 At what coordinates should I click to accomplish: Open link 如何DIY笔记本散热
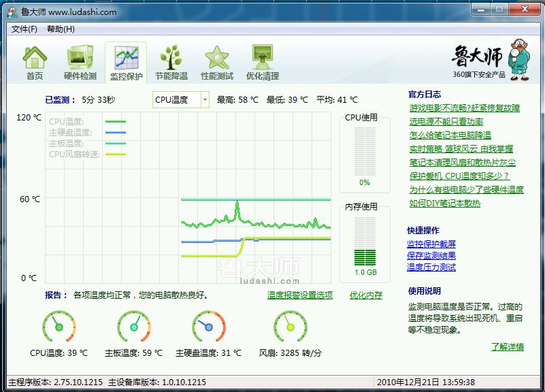[x=444, y=203]
